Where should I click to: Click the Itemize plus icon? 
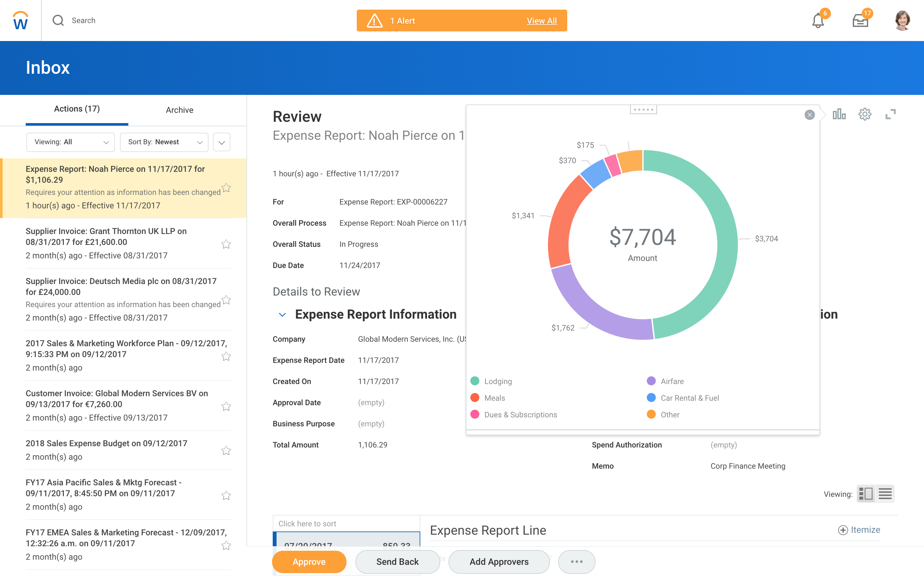point(843,530)
